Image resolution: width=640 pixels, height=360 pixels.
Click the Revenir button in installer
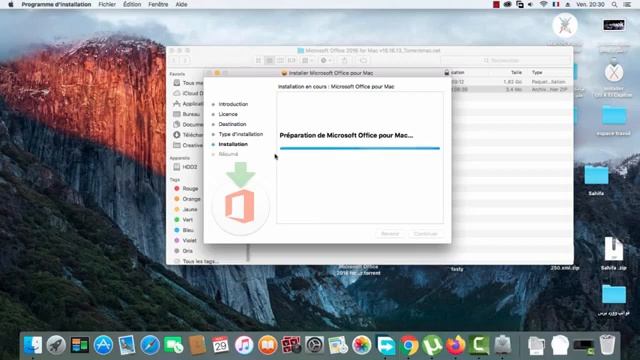point(390,234)
